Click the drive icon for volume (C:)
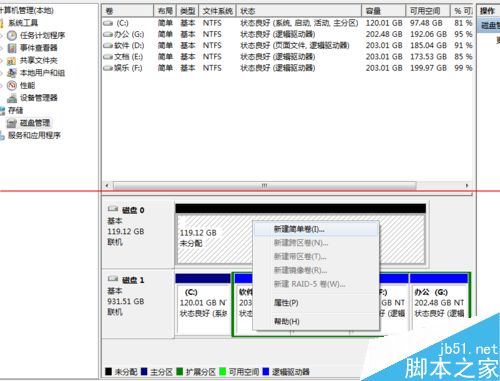Screen dimensions: 500x381 click(108, 23)
